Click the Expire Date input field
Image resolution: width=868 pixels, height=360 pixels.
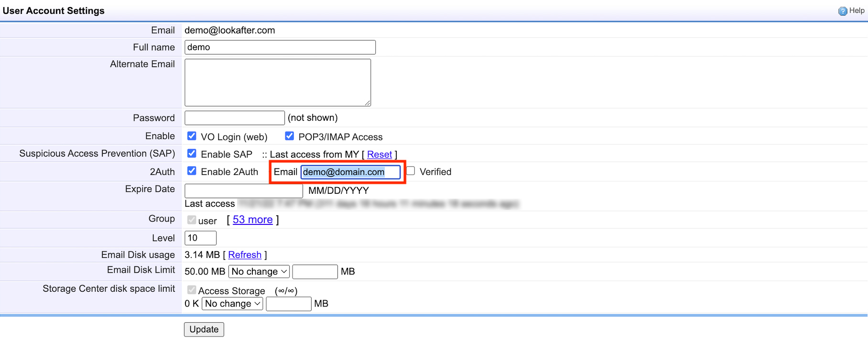[x=243, y=191]
